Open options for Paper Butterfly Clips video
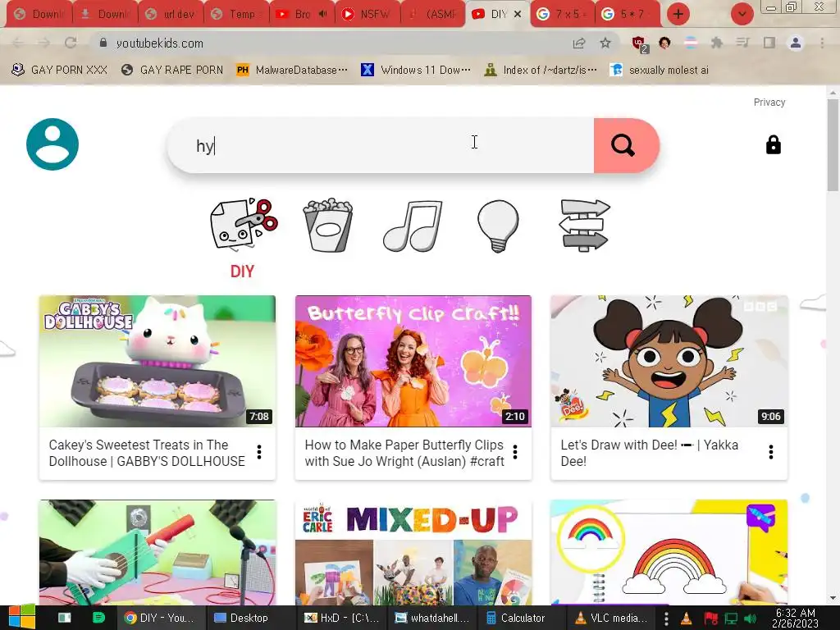Image resolution: width=840 pixels, height=630 pixels. 515,452
